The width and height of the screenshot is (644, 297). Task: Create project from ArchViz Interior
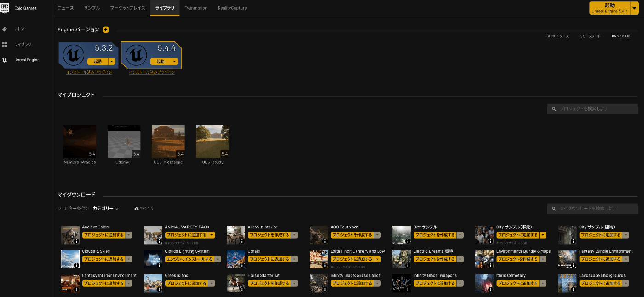(269, 235)
